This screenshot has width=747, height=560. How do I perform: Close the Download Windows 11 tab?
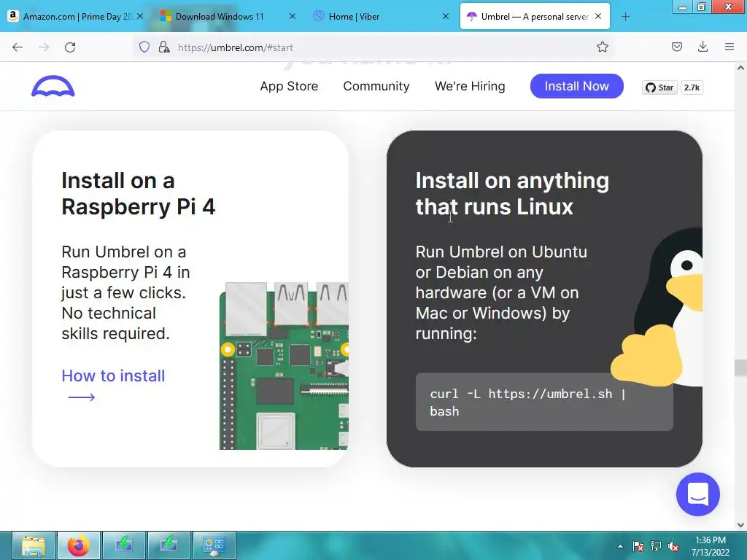tap(293, 16)
